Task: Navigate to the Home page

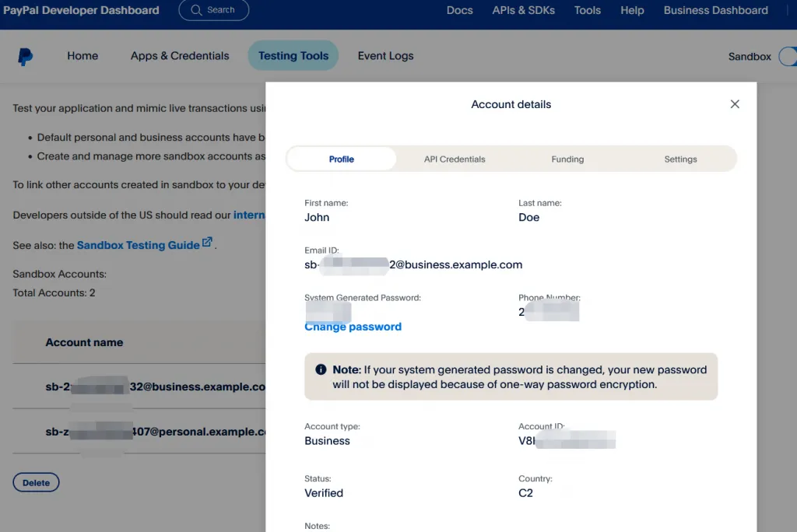Action: (83, 56)
